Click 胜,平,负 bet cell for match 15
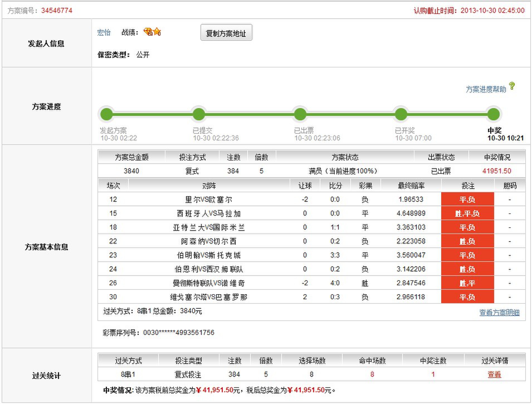Screen dimensions: 532x404 (x=467, y=213)
